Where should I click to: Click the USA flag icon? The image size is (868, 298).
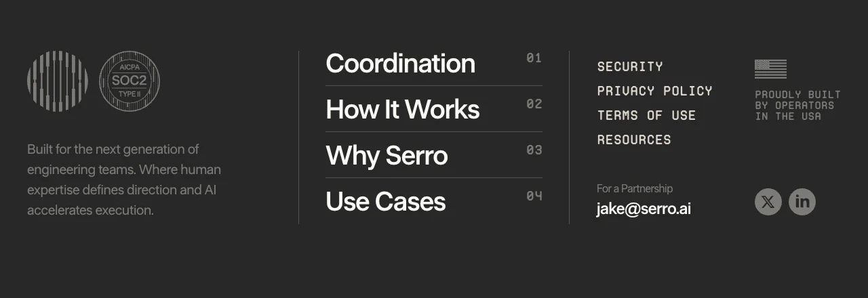pos(770,69)
